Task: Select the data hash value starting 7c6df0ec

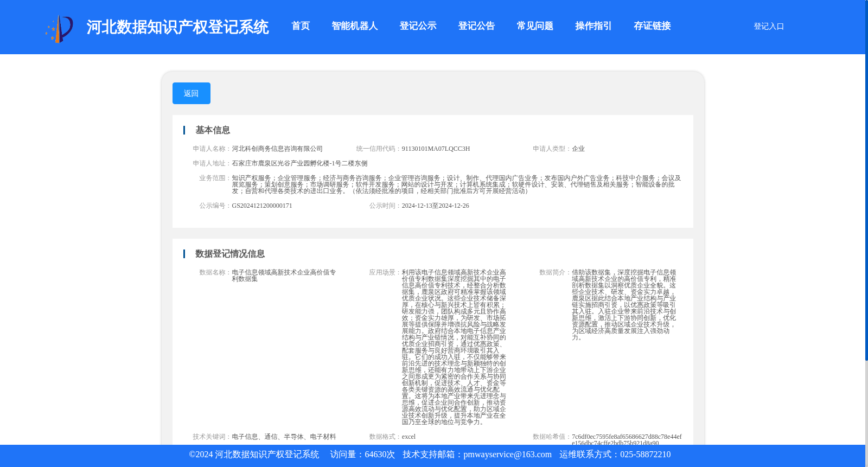Action: pos(627,439)
